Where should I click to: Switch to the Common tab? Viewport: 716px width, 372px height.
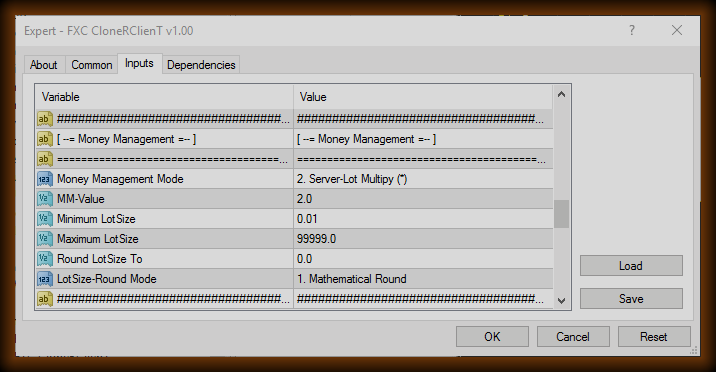pos(92,65)
